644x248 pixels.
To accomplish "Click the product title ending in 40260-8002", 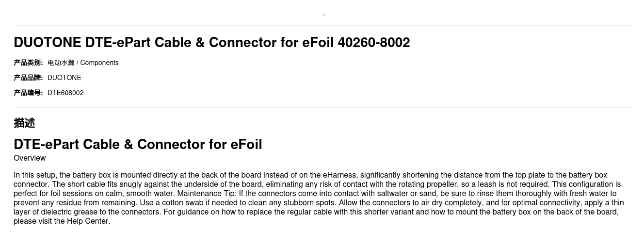I will click(211, 43).
